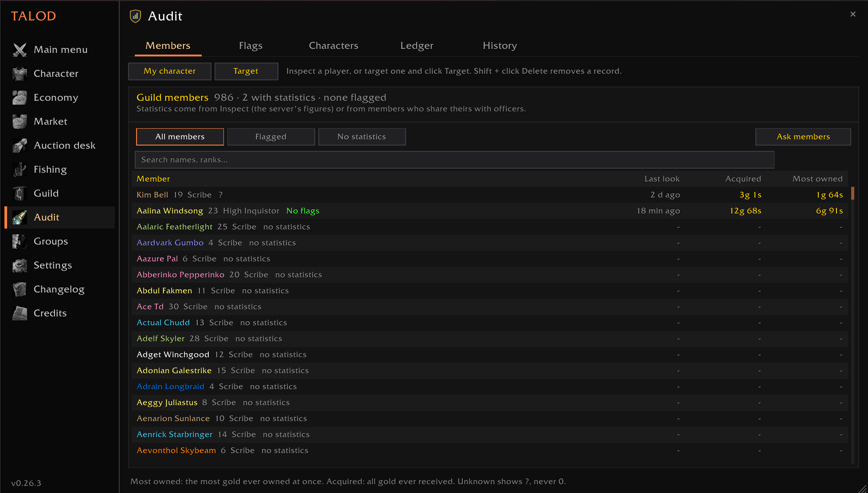Switch to the Flags tab
Viewport: 868px width, 493px height.
coord(250,46)
